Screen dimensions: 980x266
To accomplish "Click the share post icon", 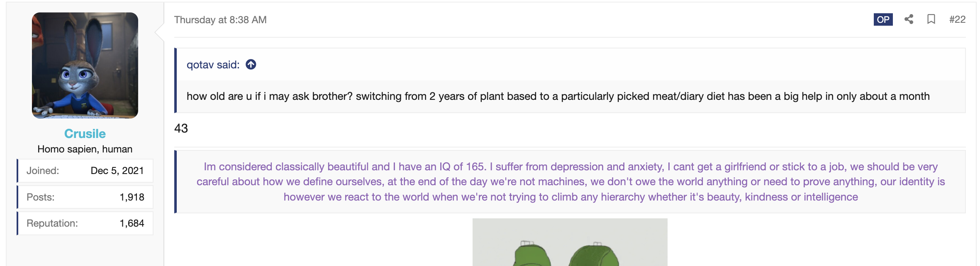I will [909, 19].
